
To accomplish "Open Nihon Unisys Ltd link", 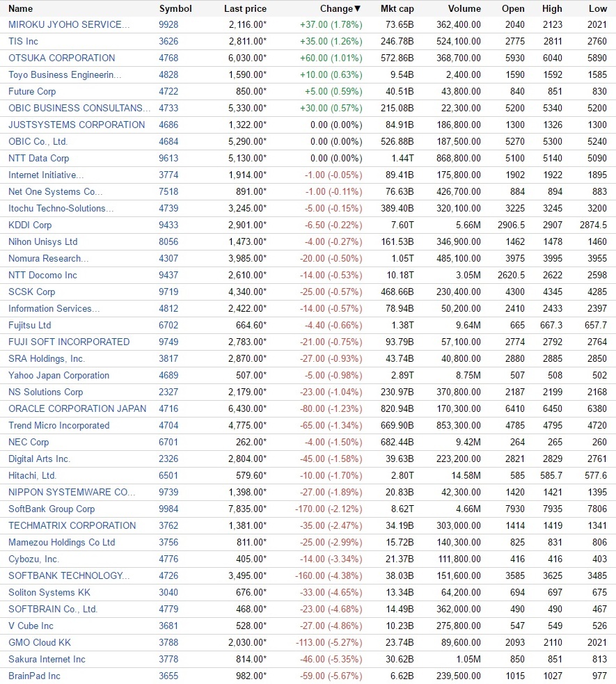I will 42,241.
